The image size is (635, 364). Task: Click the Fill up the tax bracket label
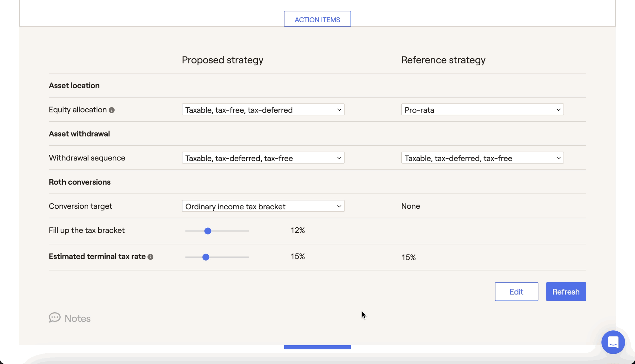tap(87, 230)
